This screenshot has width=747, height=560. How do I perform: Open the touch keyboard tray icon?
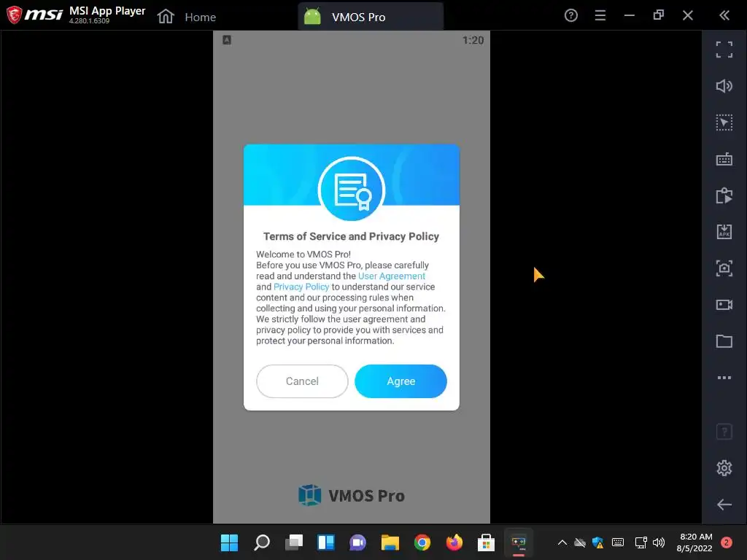pyautogui.click(x=618, y=542)
